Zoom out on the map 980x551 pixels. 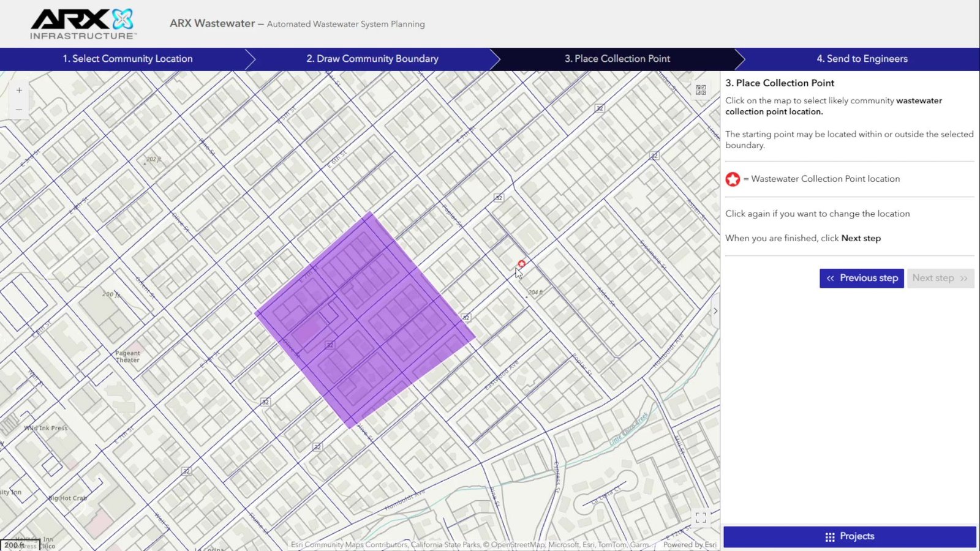point(19,110)
